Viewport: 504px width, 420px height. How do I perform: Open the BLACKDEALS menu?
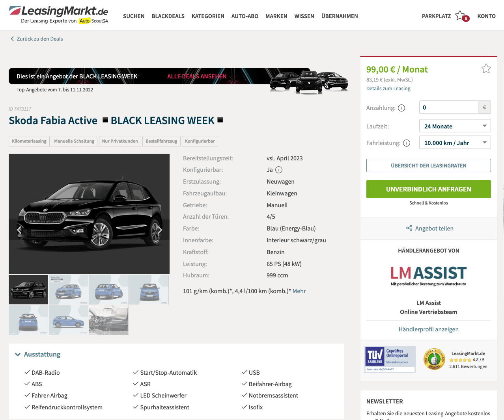pos(168,16)
